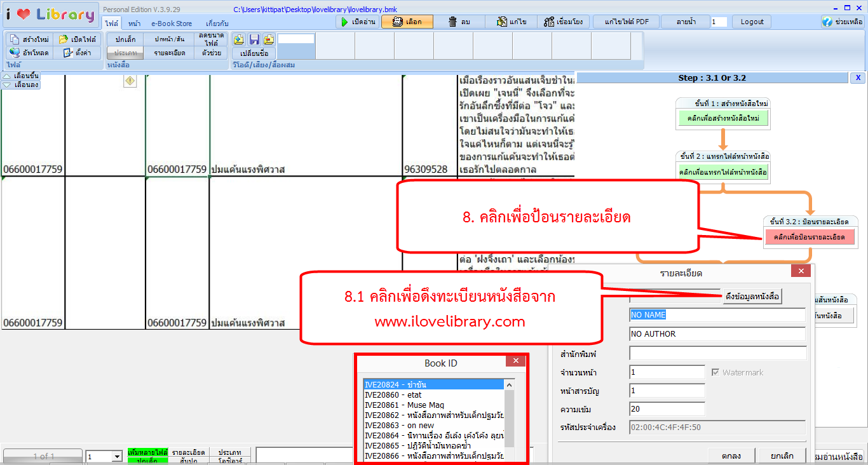Click the แก้ไข (edit) button
Screen dimensions: 868x465
pyautogui.click(x=512, y=22)
